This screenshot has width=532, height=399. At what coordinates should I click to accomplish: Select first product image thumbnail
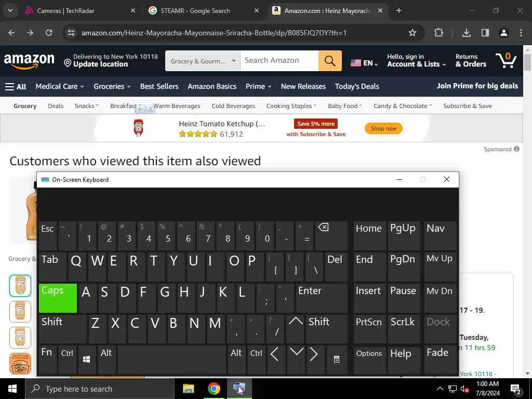click(20, 286)
